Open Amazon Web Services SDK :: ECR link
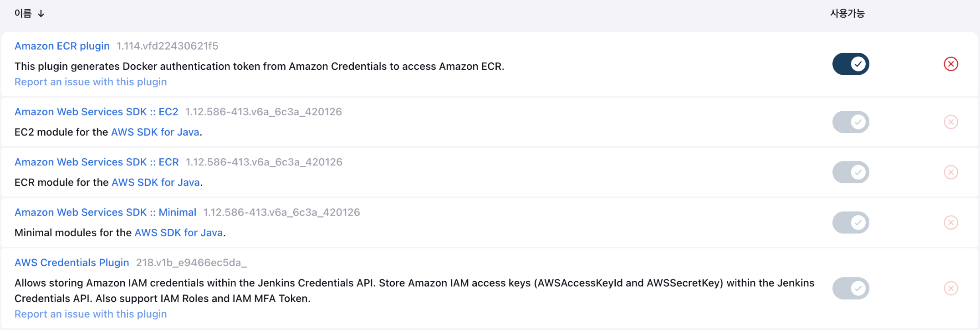The height and width of the screenshot is (330, 980). coord(97,162)
